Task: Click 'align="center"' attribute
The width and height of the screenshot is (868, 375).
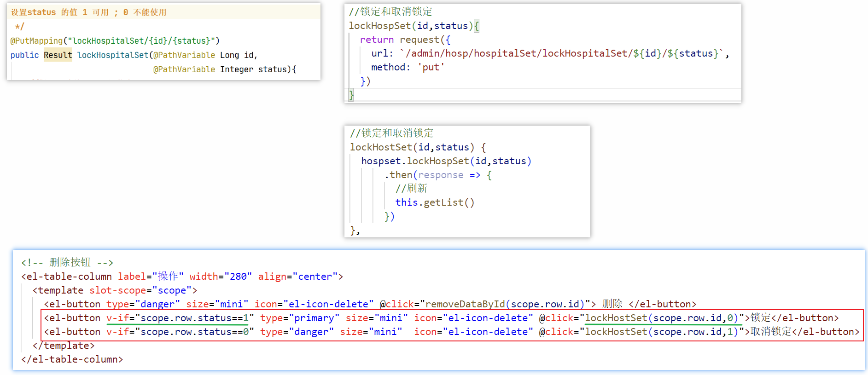Action: tap(297, 277)
